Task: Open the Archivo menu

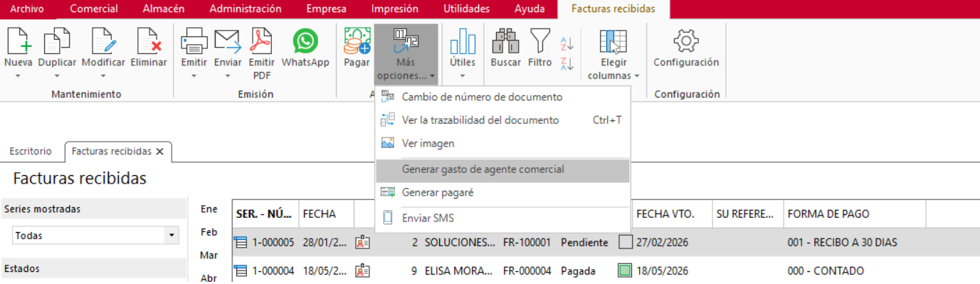Action: tap(26, 9)
